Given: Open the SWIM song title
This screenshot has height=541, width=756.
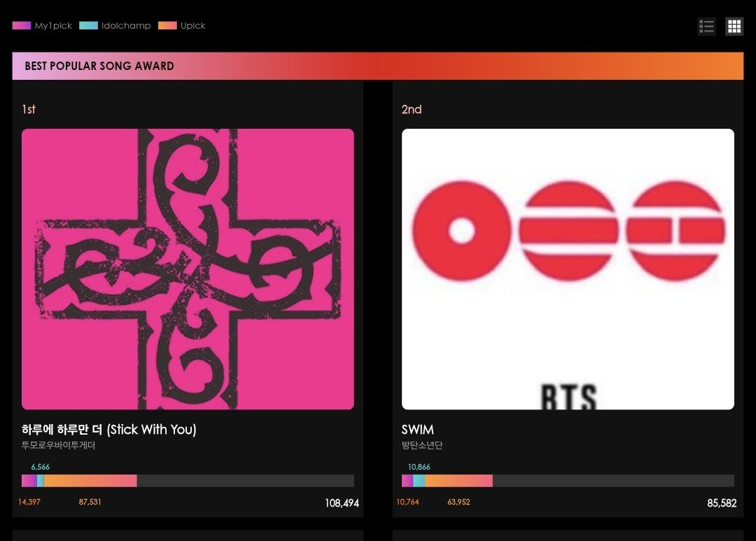Looking at the screenshot, I should [x=417, y=429].
